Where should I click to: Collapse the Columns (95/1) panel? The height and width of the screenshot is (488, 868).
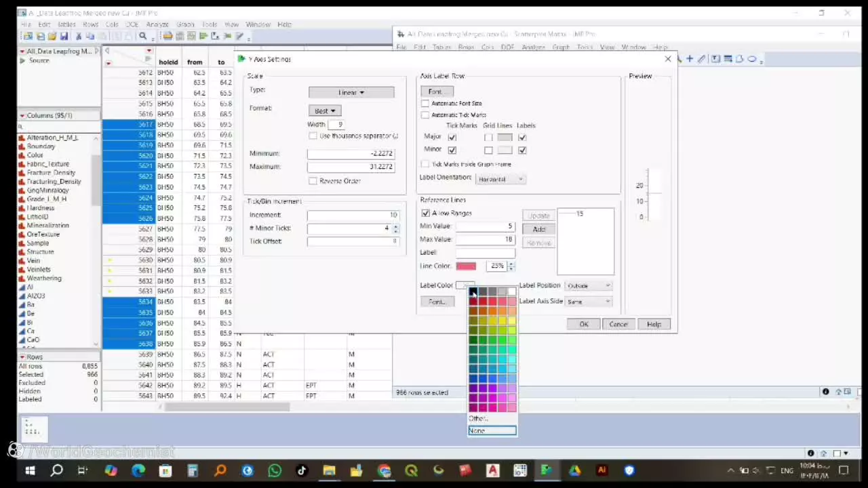pos(22,116)
